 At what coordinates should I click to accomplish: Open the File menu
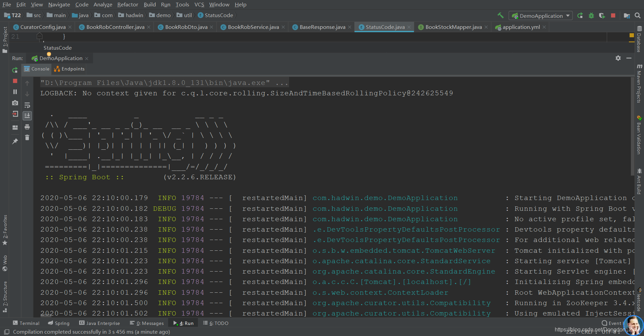tap(7, 4)
